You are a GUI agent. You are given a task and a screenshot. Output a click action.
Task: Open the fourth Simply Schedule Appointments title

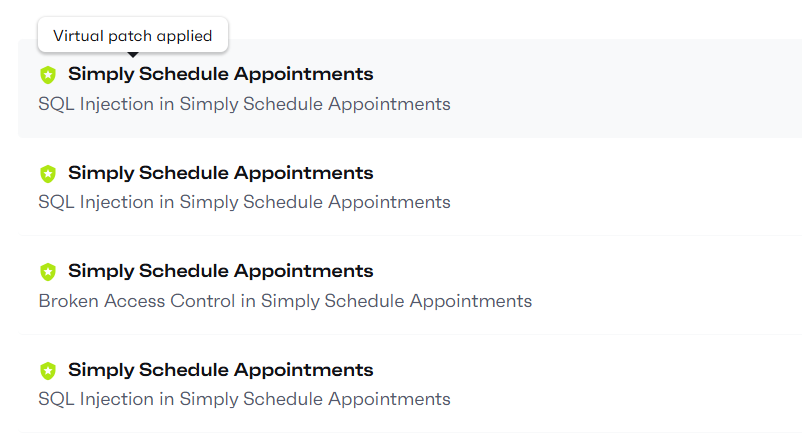pyautogui.click(x=220, y=370)
